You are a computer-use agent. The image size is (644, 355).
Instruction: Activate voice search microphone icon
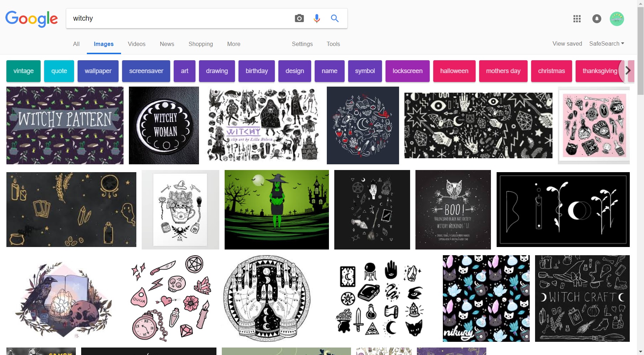[316, 18]
